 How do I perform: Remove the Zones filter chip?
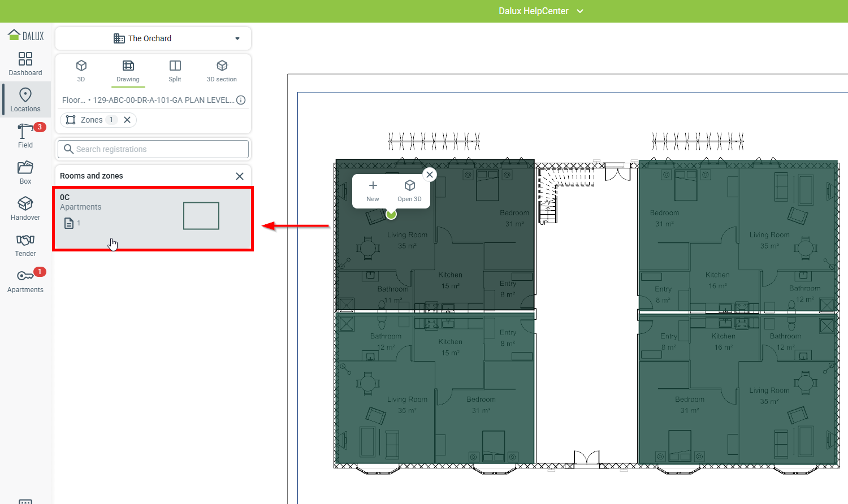coord(127,120)
